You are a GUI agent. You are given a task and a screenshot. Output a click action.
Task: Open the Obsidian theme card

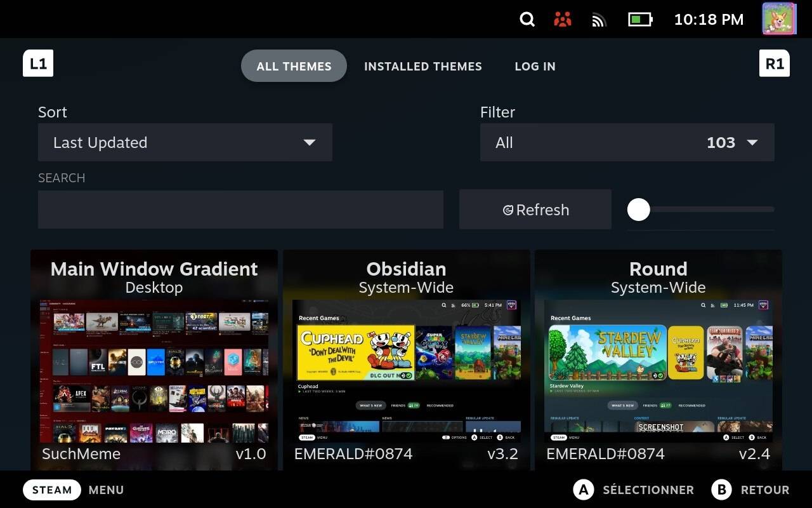pos(406,360)
